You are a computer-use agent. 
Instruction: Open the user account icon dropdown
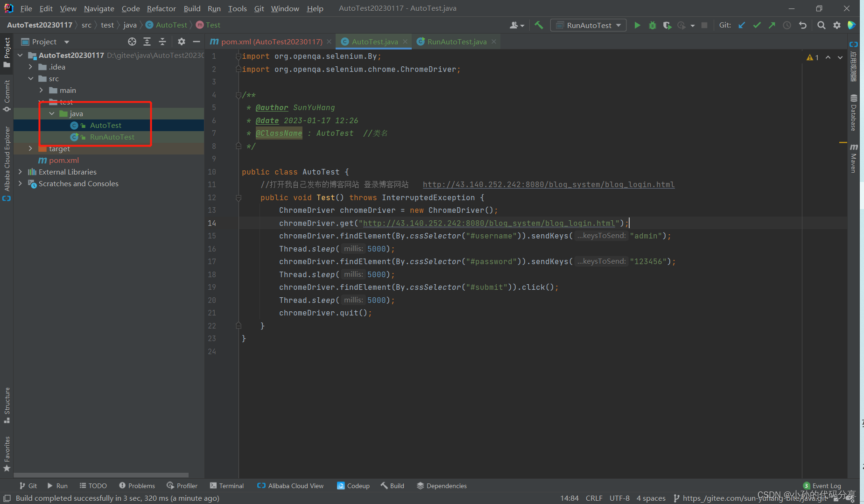coord(517,25)
